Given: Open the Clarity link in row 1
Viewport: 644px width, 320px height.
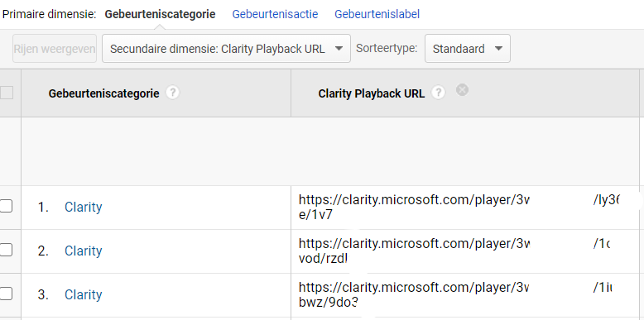Looking at the screenshot, I should tap(84, 207).
